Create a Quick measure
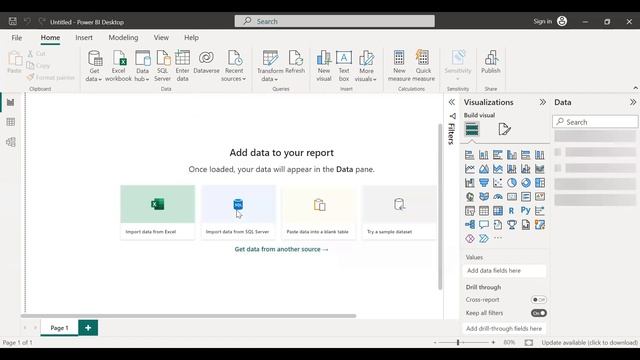Screen dimensions: 640x360 (423, 66)
